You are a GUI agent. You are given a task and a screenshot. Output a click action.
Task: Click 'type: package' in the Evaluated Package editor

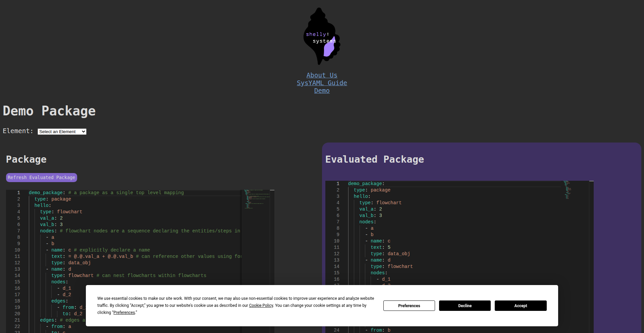click(x=372, y=190)
